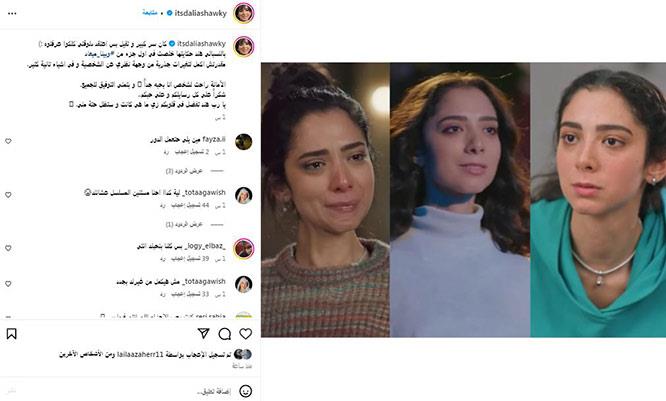
Task: Like first _totaagawish comment with the small heart
Action: [x=8, y=195]
